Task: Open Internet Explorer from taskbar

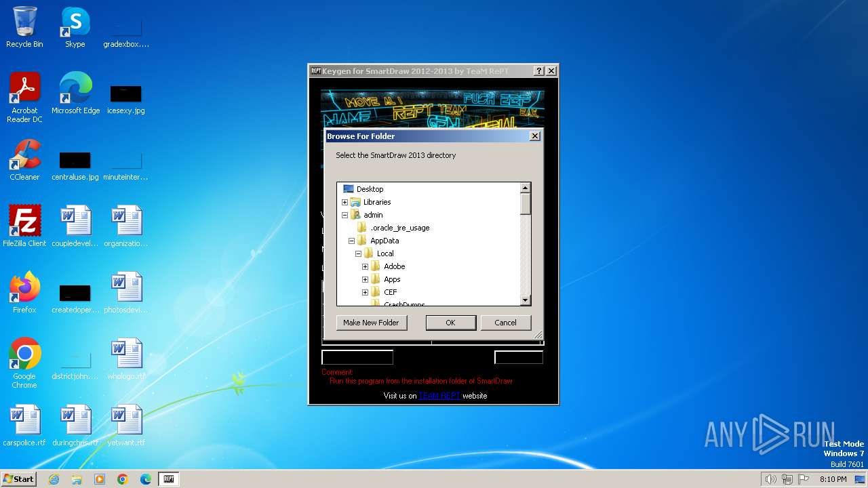Action: [x=54, y=479]
